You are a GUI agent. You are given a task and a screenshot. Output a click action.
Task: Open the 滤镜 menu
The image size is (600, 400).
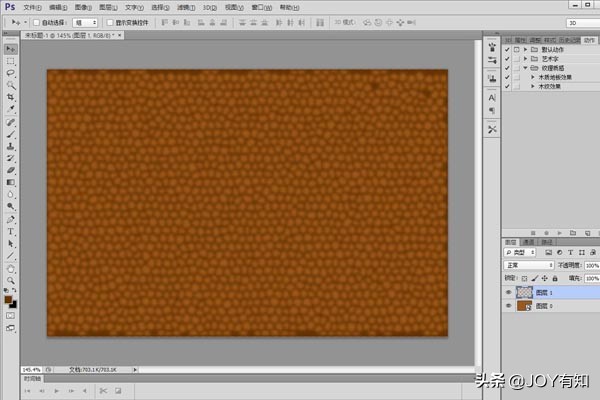click(x=186, y=7)
